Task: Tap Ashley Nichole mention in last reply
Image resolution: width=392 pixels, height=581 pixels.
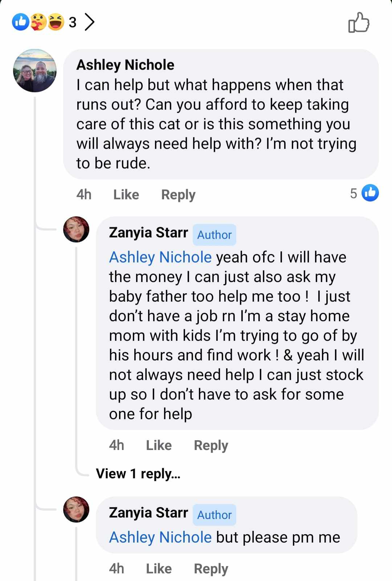Action: click(x=160, y=537)
